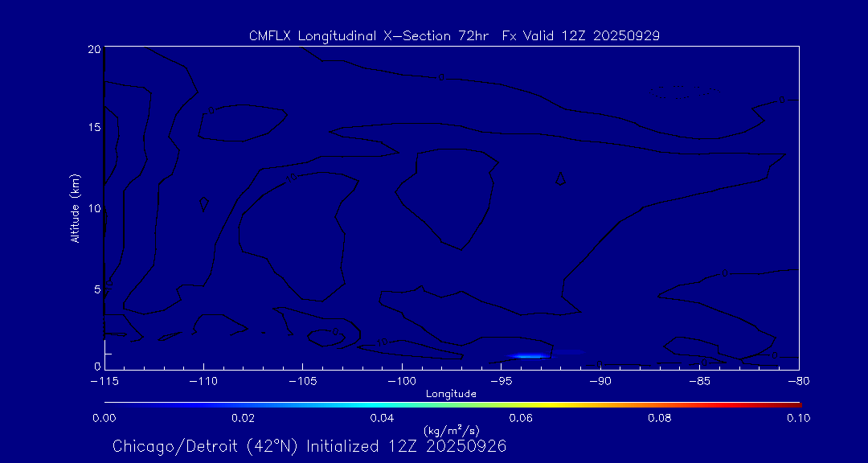Click the 0.10 colorbar value label

pyautogui.click(x=798, y=417)
